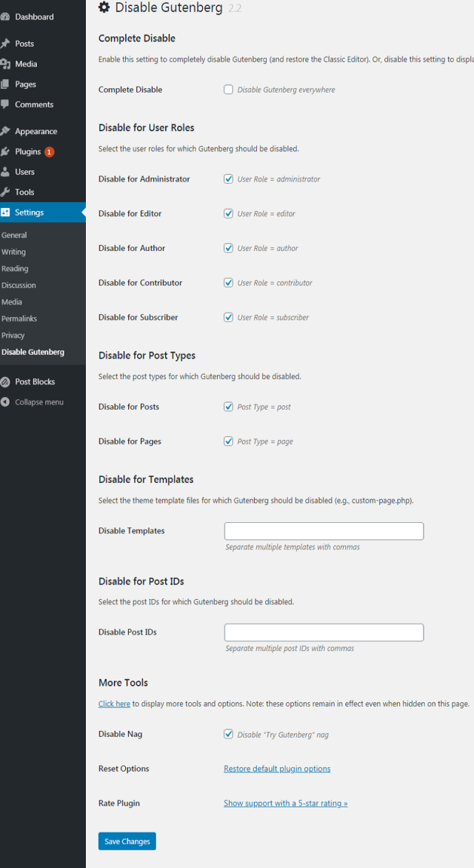
Task: Uncheck the Disable for Author checkbox
Action: click(x=228, y=248)
